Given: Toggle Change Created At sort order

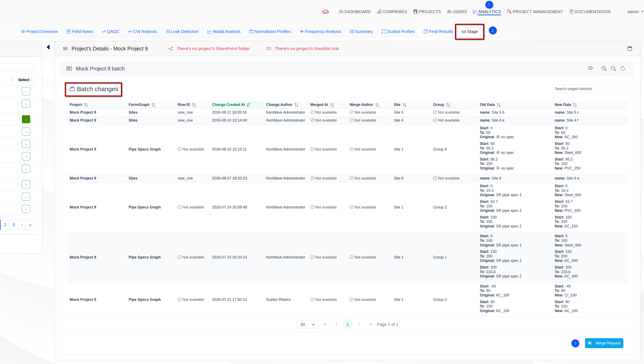Looking at the screenshot, I should (x=249, y=105).
